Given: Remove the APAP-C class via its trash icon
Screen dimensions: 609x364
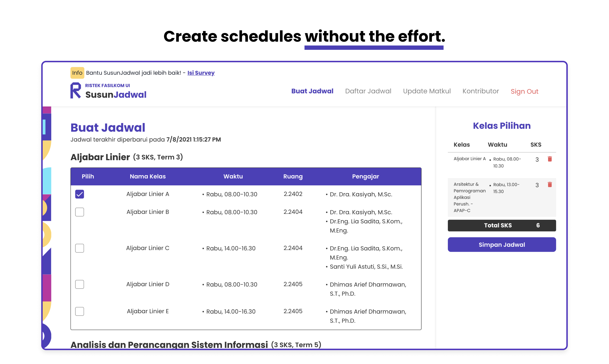Looking at the screenshot, I should [x=550, y=184].
